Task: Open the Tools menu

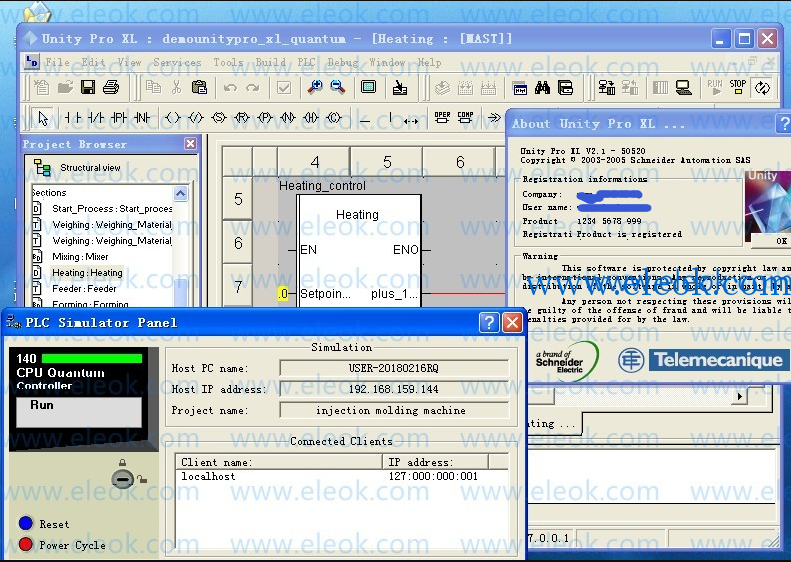Action: click(228, 63)
